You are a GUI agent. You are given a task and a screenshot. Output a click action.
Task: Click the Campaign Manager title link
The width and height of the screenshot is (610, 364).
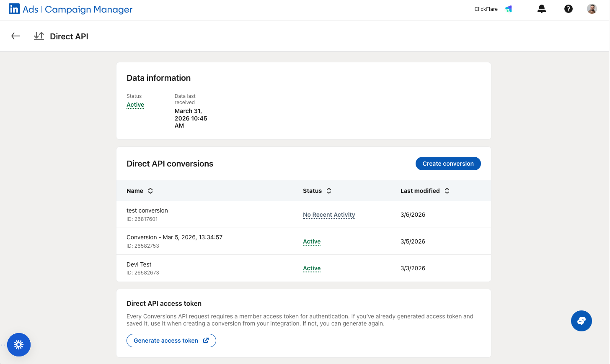tap(88, 10)
